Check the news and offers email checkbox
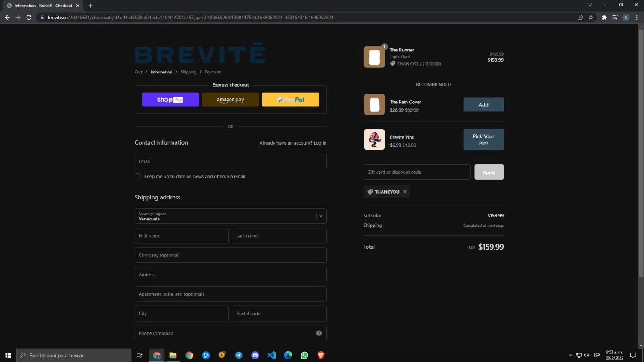This screenshot has width=644, height=362. (x=138, y=176)
